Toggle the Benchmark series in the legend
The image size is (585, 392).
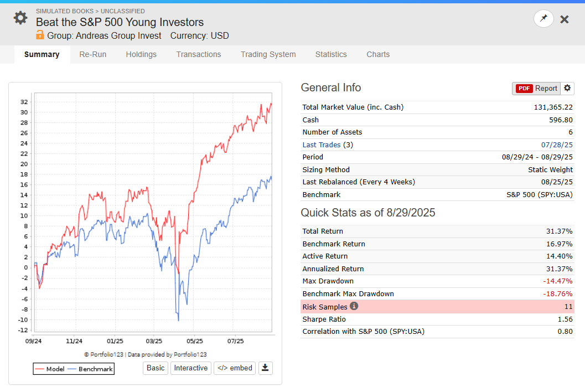91,369
